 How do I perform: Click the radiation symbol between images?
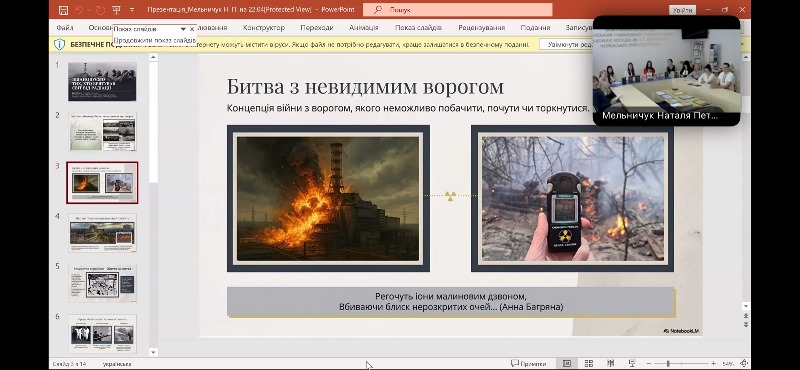[450, 195]
